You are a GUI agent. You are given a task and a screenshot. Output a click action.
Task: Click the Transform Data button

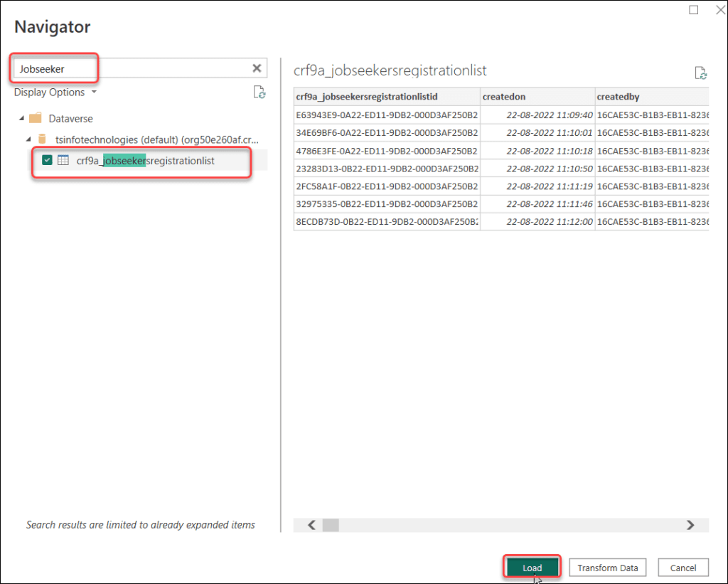[x=607, y=567]
